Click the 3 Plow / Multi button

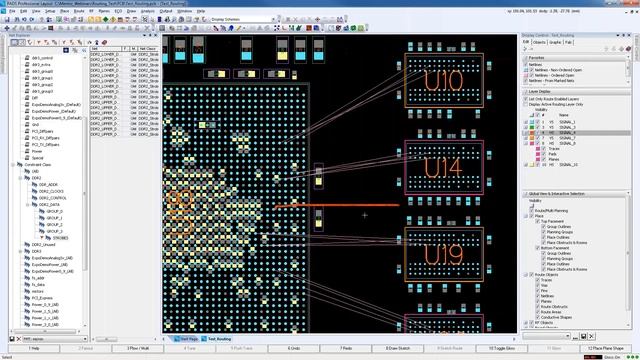pyautogui.click(x=138, y=349)
